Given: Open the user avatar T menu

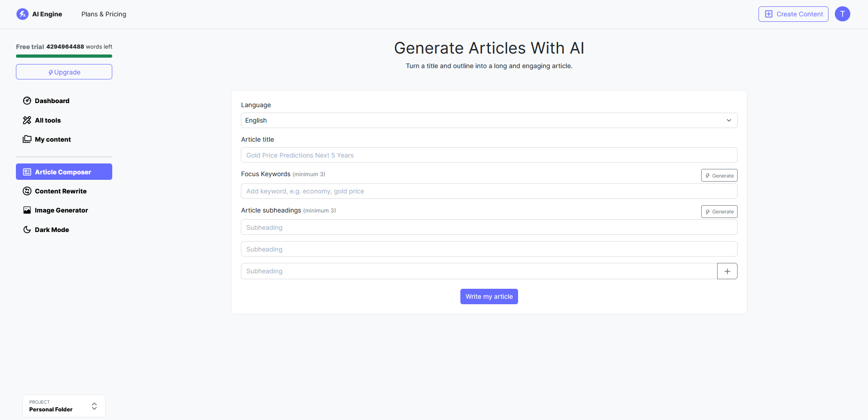Looking at the screenshot, I should pyautogui.click(x=842, y=14).
